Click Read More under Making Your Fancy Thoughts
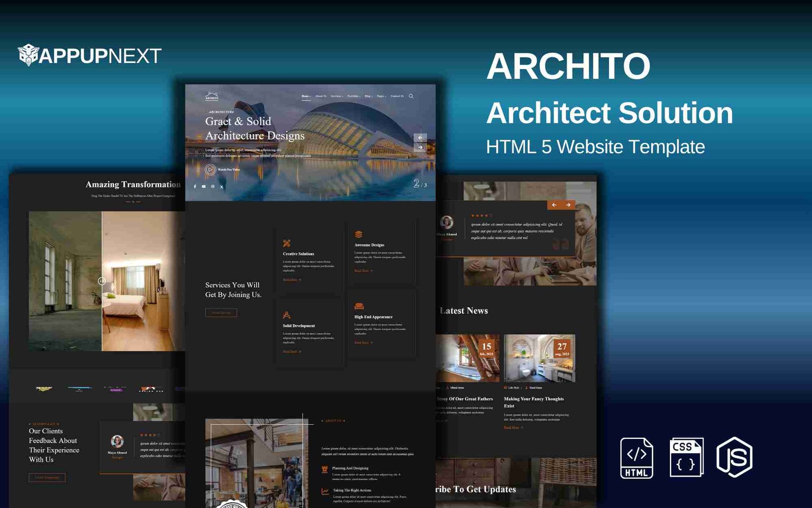Image resolution: width=812 pixels, height=508 pixels. [x=513, y=428]
